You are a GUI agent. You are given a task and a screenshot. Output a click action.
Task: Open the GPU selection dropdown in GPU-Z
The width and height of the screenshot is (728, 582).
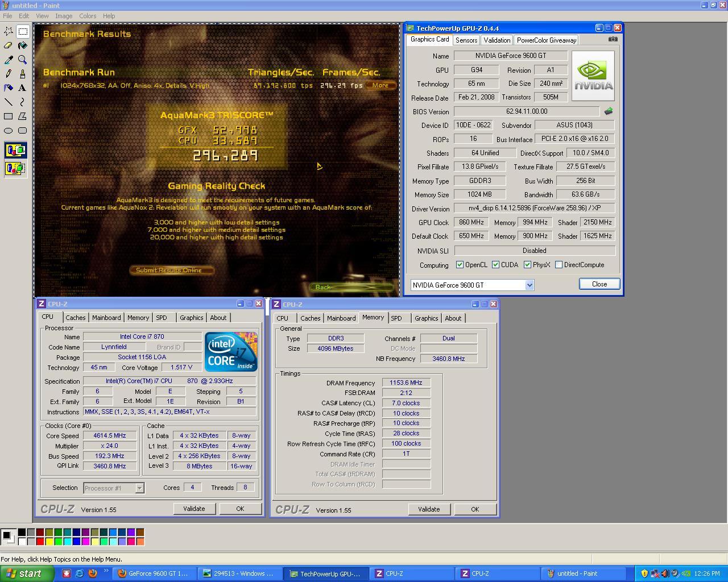530,285
